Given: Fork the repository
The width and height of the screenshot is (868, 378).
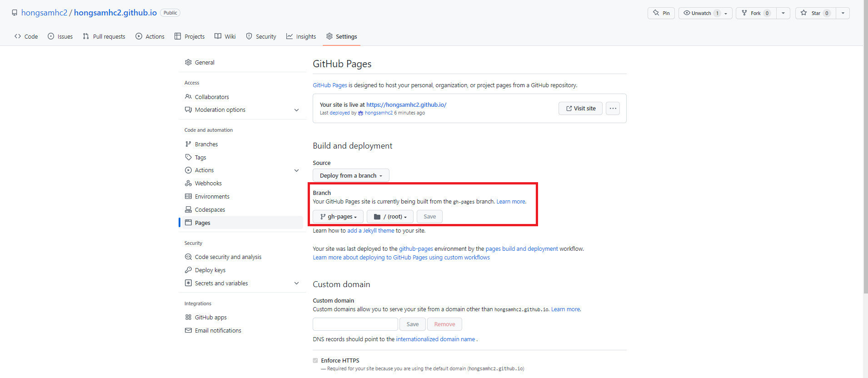Looking at the screenshot, I should click(x=756, y=13).
